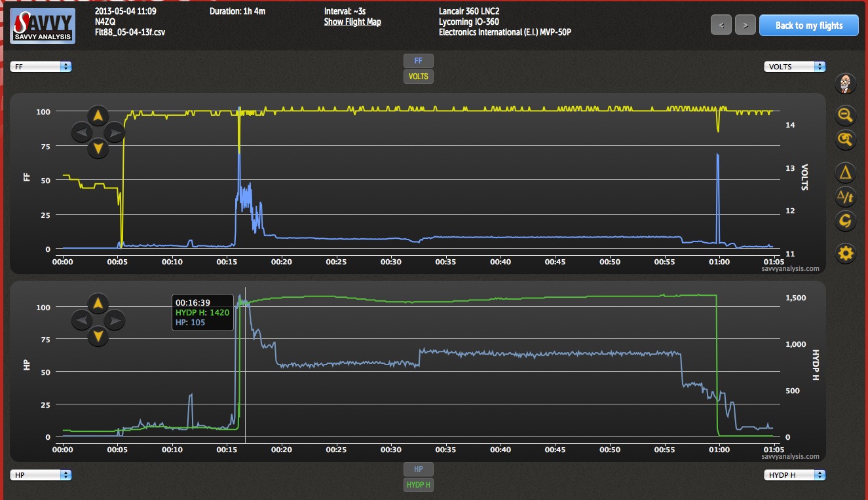
Task: Pan the top chart left with arrow
Action: [81, 134]
